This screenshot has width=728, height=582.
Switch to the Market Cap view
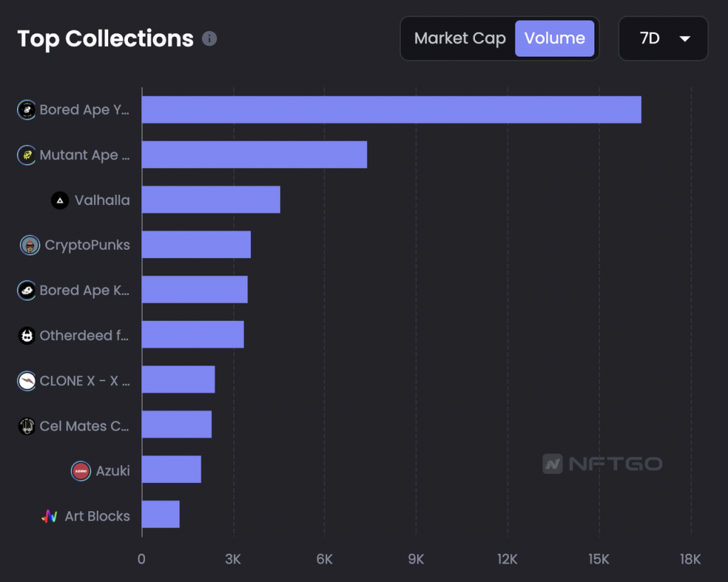click(460, 38)
